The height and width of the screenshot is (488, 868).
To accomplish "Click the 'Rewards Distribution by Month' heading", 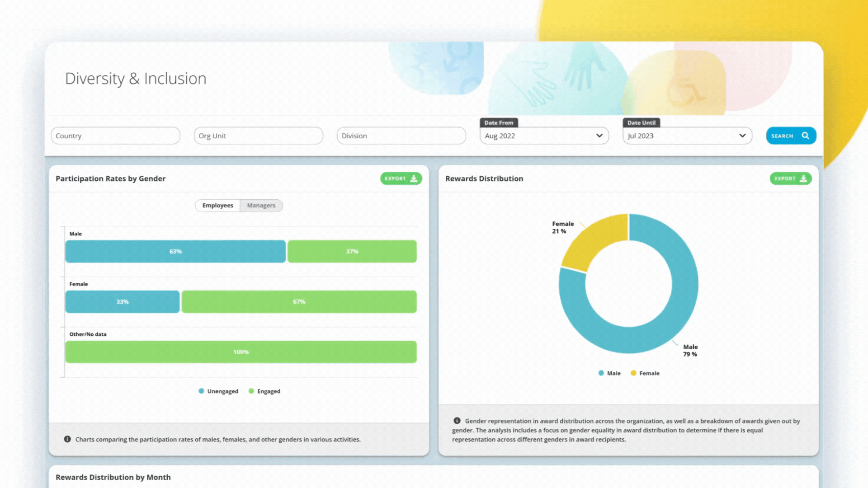I will (x=113, y=477).
